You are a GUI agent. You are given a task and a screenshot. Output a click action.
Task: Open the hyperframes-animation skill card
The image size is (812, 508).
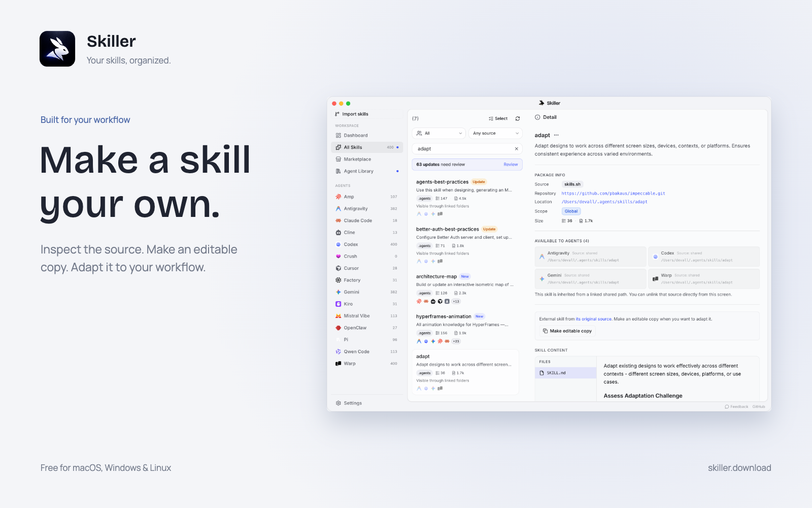tap(465, 329)
